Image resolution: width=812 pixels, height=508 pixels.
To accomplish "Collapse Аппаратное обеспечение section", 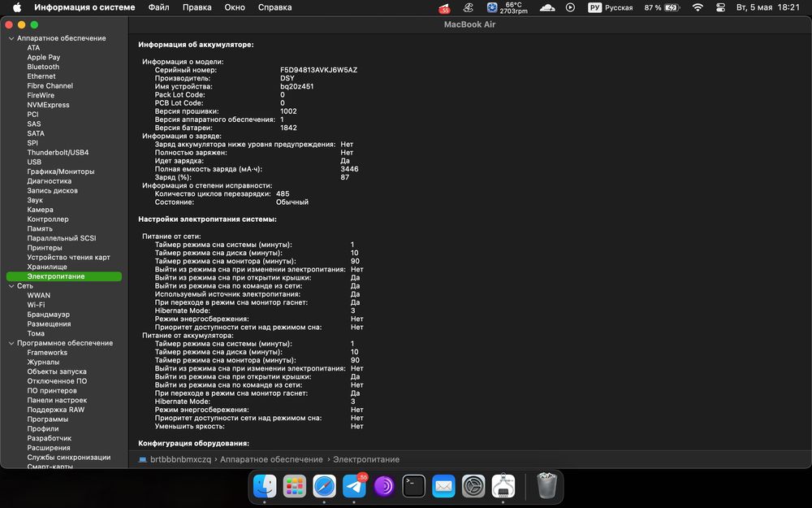I will pos(11,38).
